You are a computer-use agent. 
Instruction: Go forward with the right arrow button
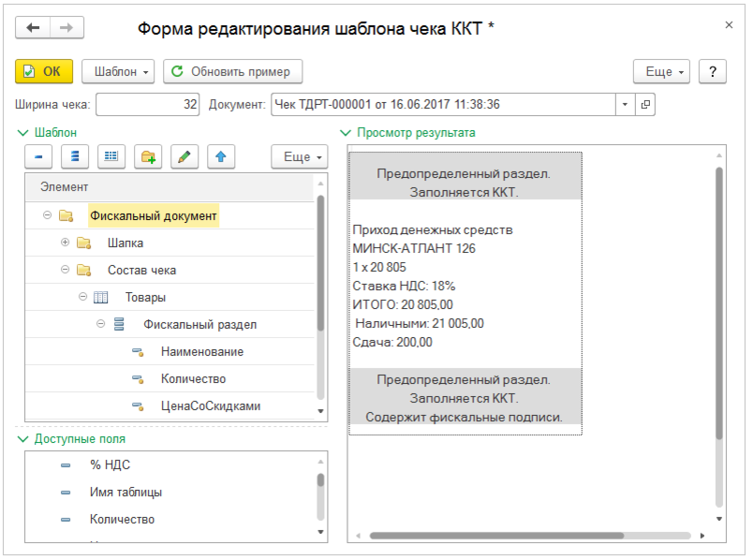tap(66, 28)
